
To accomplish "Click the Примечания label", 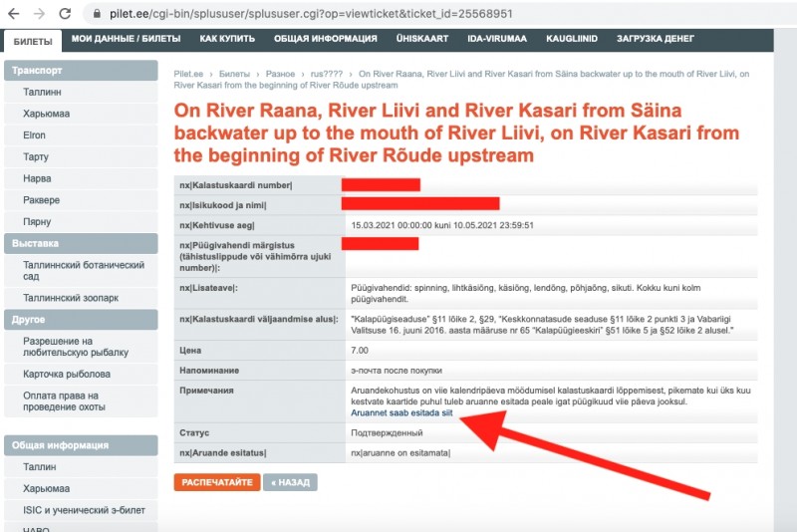I will click(206, 391).
